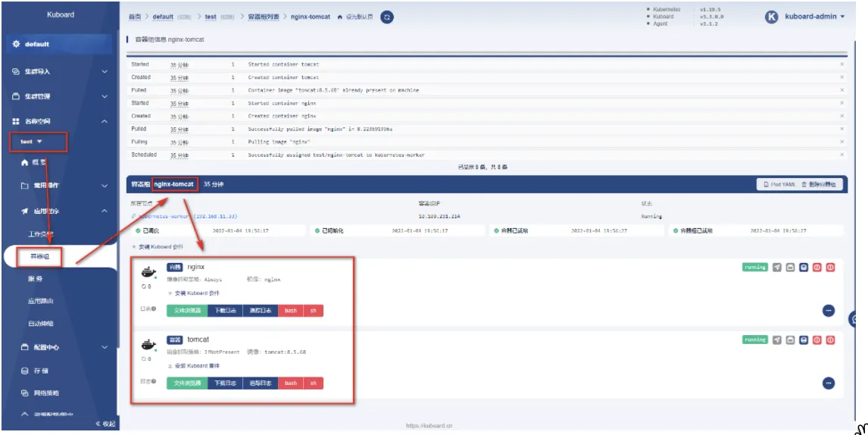Viewport: 868px width, 435px height.
Task: Open 文件浏览器 for the tomcat container
Action: (x=187, y=383)
